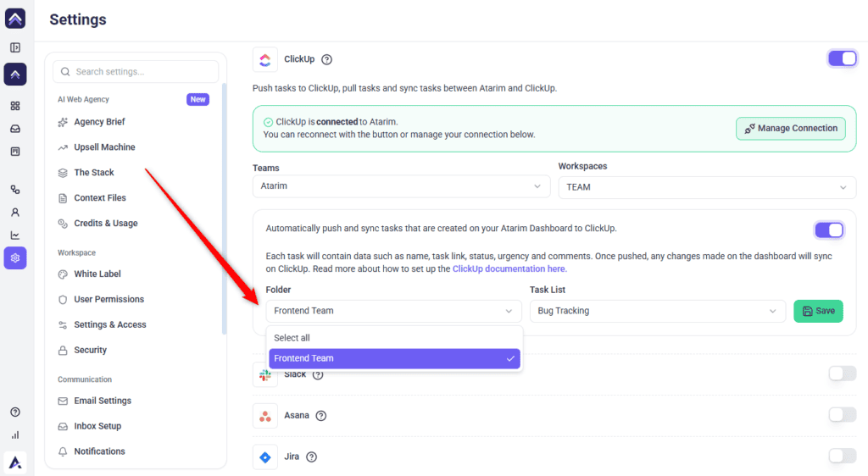
Task: Open White Label settings
Action: coord(97,274)
